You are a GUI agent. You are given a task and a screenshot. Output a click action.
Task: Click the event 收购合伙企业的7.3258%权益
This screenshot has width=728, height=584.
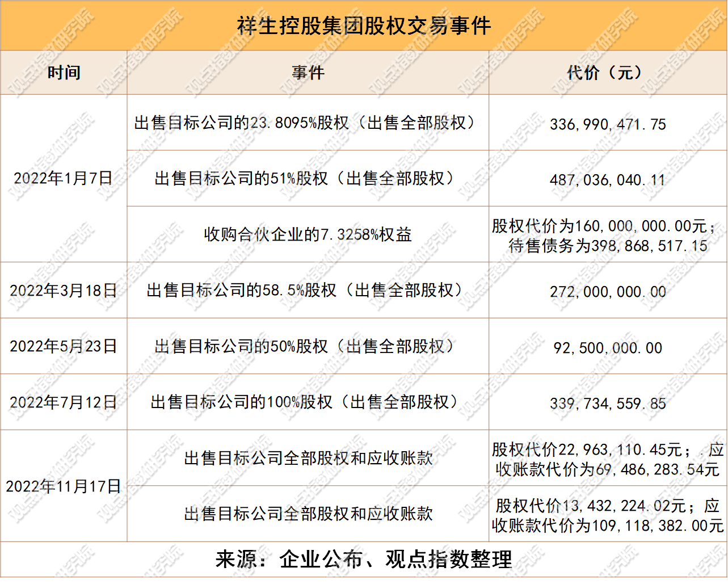[308, 234]
